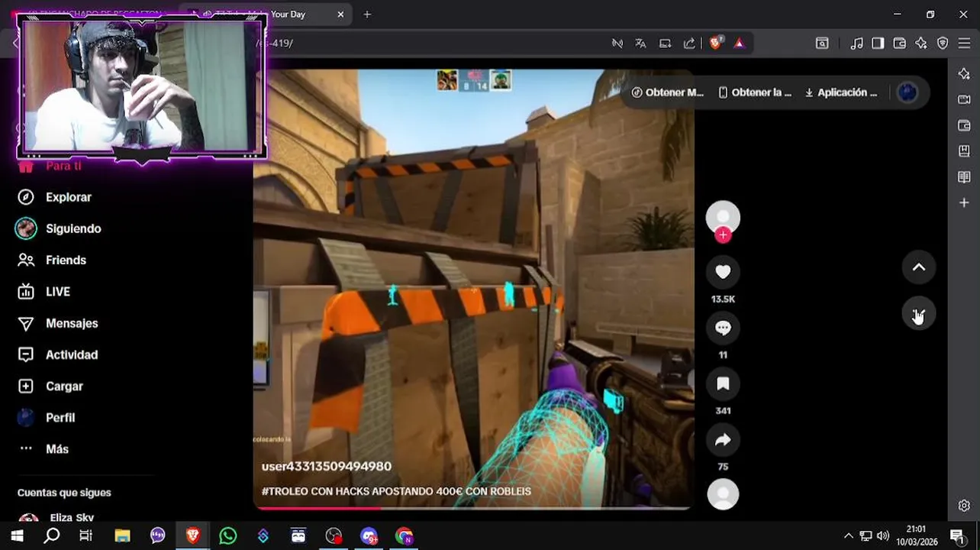
Task: Follow the author with the red plus badge
Action: 723,235
